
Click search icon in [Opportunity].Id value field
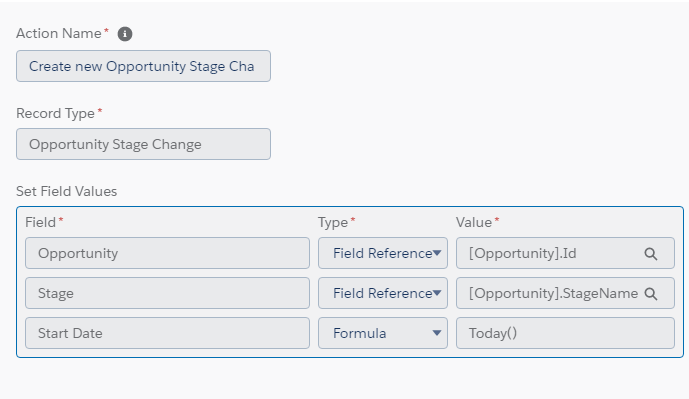point(651,254)
